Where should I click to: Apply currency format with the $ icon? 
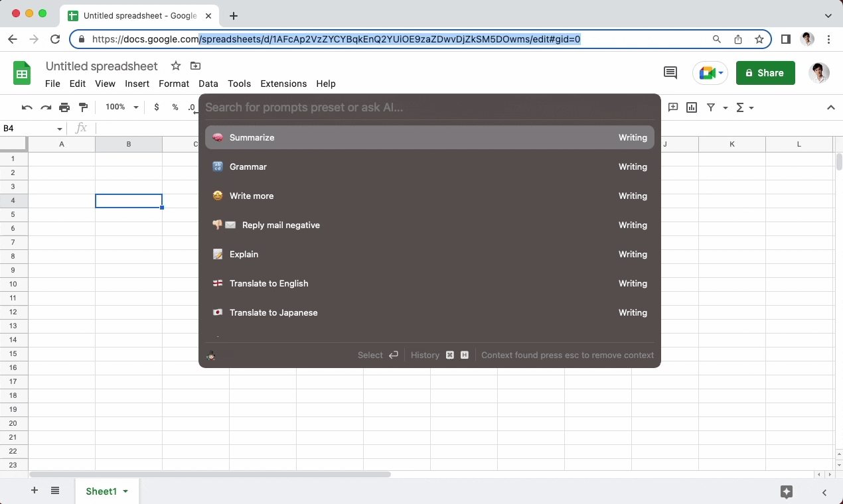pyautogui.click(x=157, y=107)
